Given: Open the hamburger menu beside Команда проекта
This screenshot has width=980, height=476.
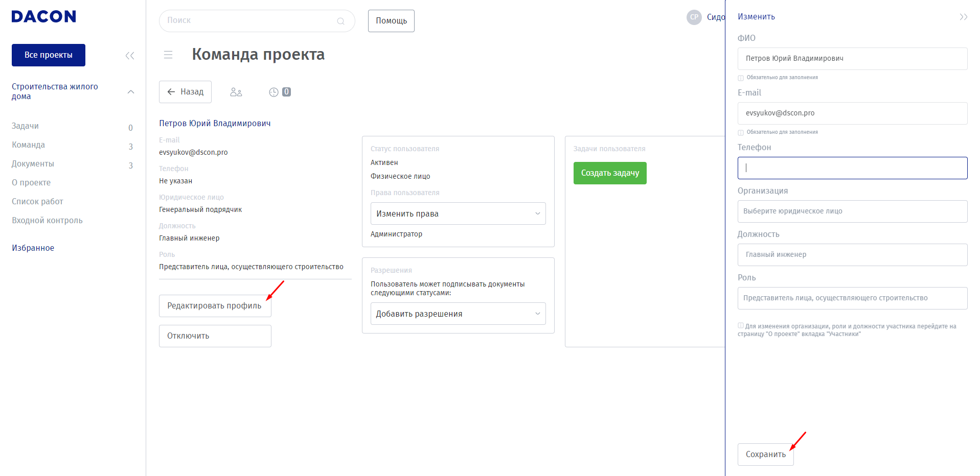Looking at the screenshot, I should pyautogui.click(x=168, y=55).
